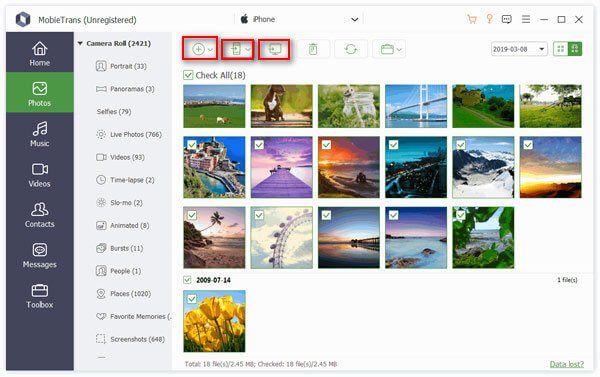The image size is (600, 377).
Task: Click the briefcase tools icon
Action: tap(387, 49)
